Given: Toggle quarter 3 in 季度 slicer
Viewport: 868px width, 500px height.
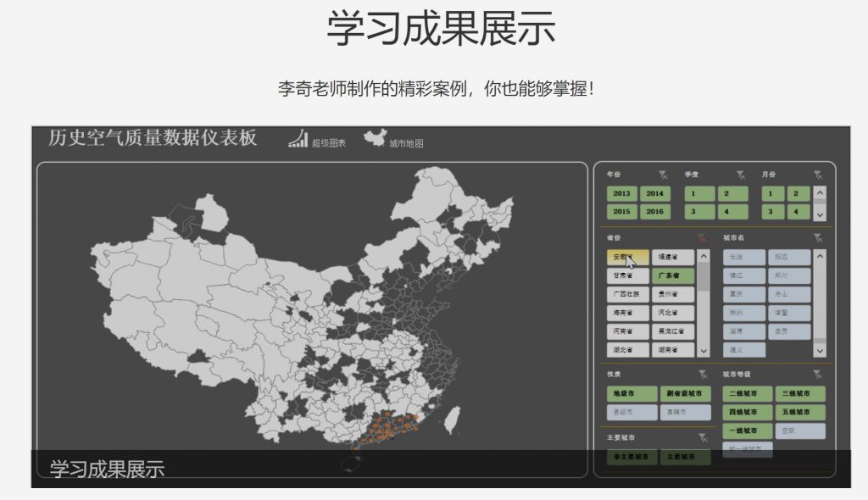Looking at the screenshot, I should pyautogui.click(x=699, y=212).
